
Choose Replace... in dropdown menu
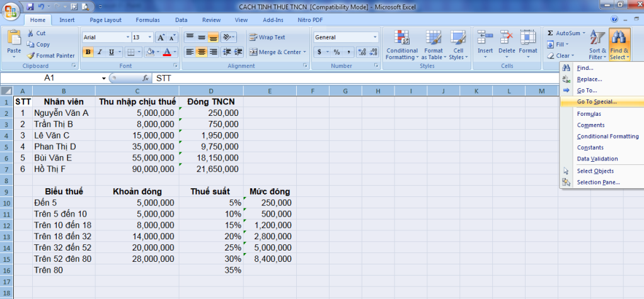(x=602, y=79)
